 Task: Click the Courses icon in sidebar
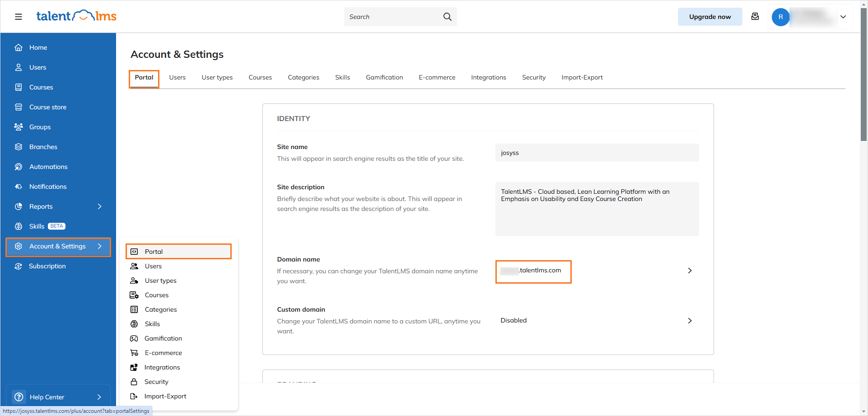click(19, 87)
